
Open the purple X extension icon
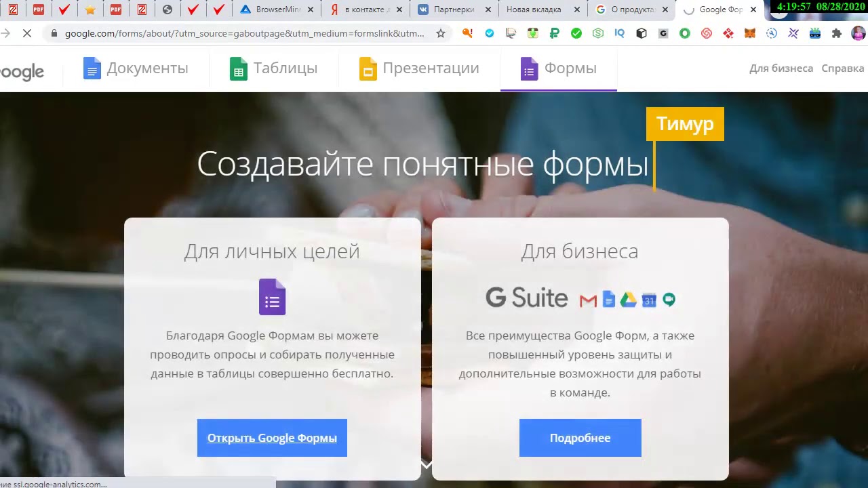point(793,33)
